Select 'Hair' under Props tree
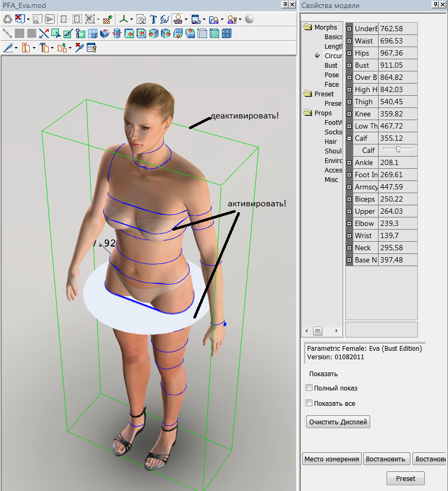Viewport: 448px width, 491px height. [330, 142]
